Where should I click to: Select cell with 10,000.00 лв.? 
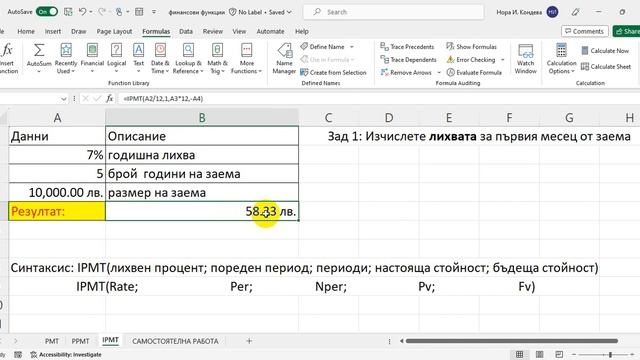pyautogui.click(x=57, y=193)
